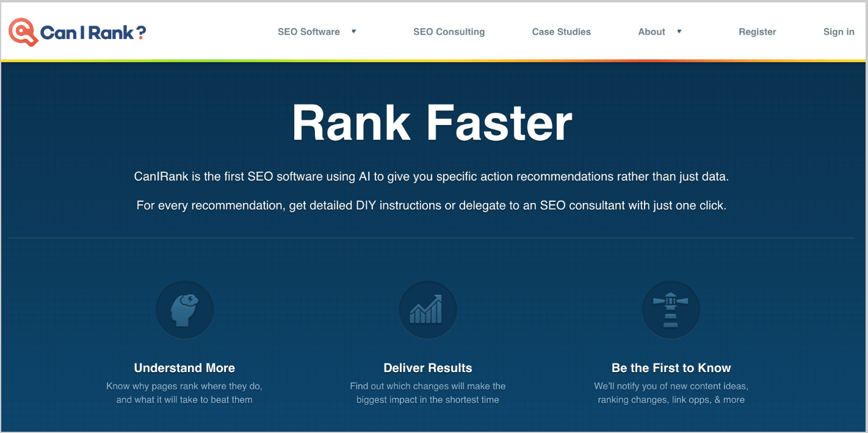Screen dimensions: 868x433
Task: Click the bar chart icon above Deliver Results
Action: click(427, 310)
